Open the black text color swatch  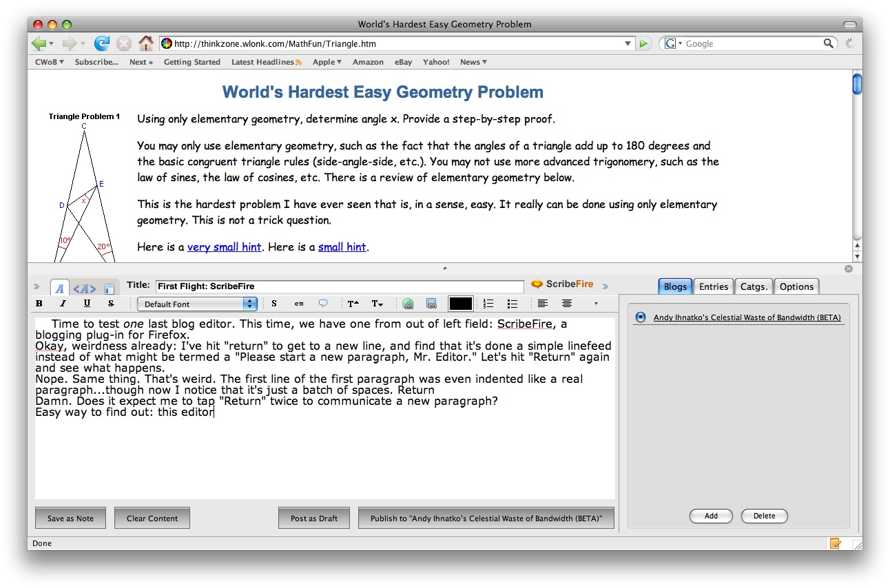[x=461, y=304]
